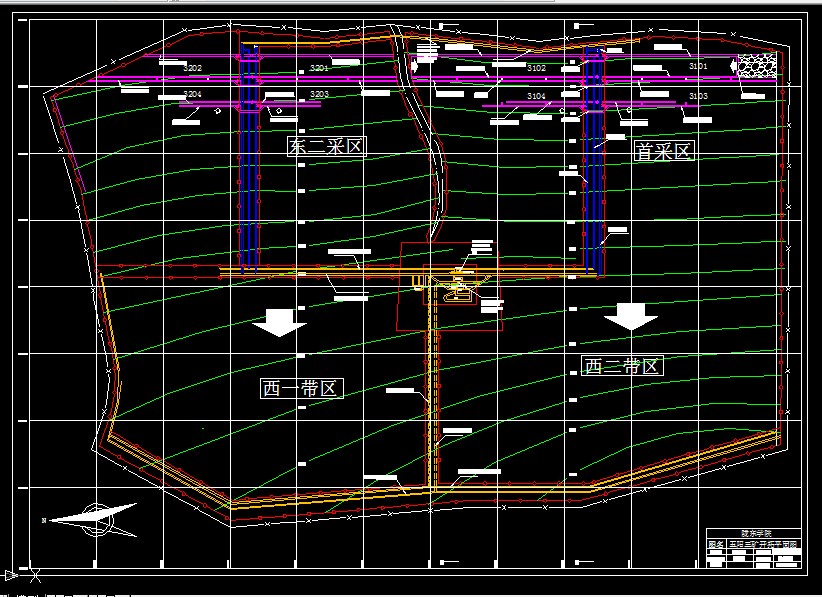822x597 pixels.
Task: Click the diamond boundary marker below the industrial square
Action: [x=425, y=336]
